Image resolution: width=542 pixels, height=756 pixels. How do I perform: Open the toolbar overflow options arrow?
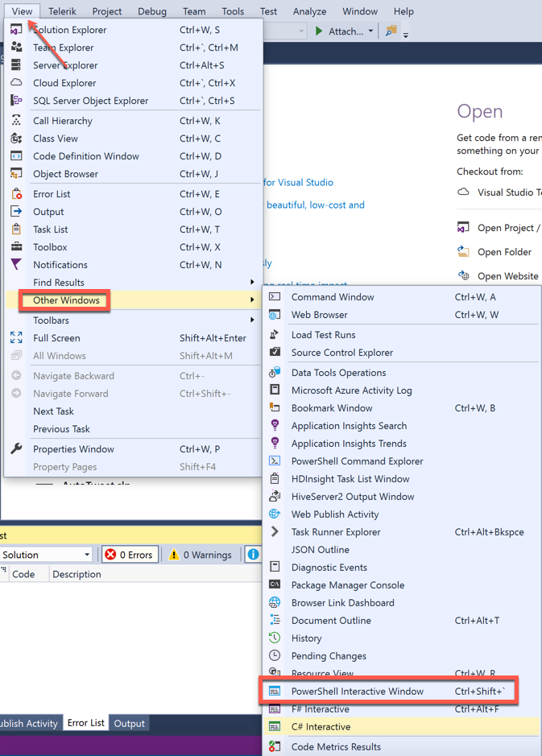406,35
